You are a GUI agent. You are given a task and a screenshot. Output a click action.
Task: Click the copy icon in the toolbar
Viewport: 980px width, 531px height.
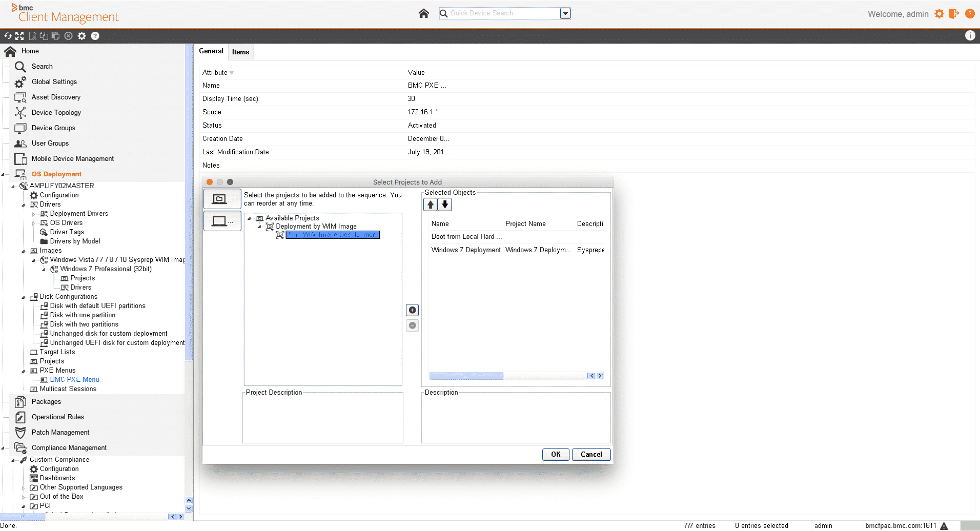[x=44, y=36]
